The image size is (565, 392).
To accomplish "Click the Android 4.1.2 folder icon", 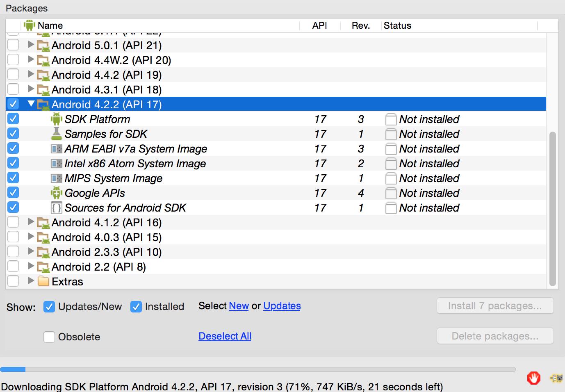I will (43, 223).
